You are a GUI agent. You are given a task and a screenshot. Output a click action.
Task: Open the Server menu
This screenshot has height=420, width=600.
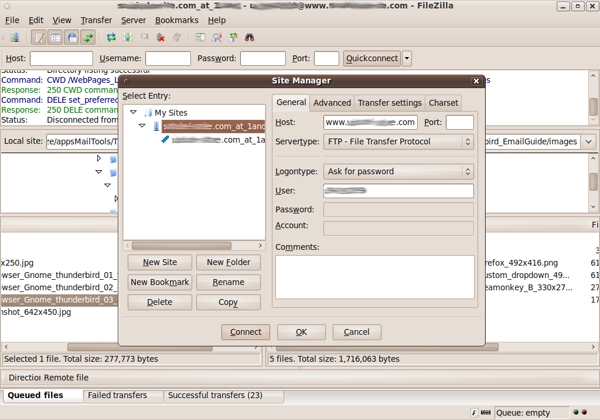coord(133,20)
